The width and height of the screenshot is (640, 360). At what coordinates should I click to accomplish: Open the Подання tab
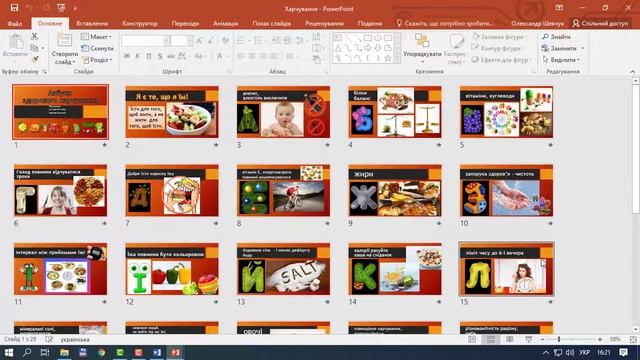[x=370, y=23]
